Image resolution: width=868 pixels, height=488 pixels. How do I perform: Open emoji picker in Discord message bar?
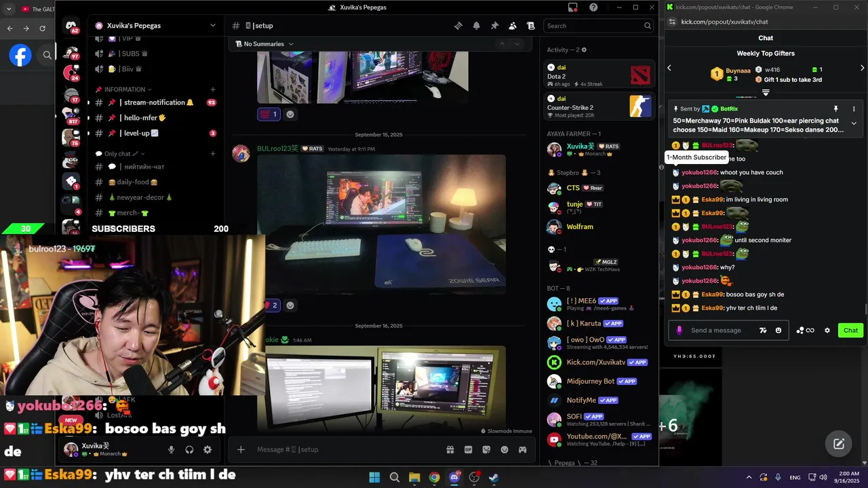[x=505, y=449]
